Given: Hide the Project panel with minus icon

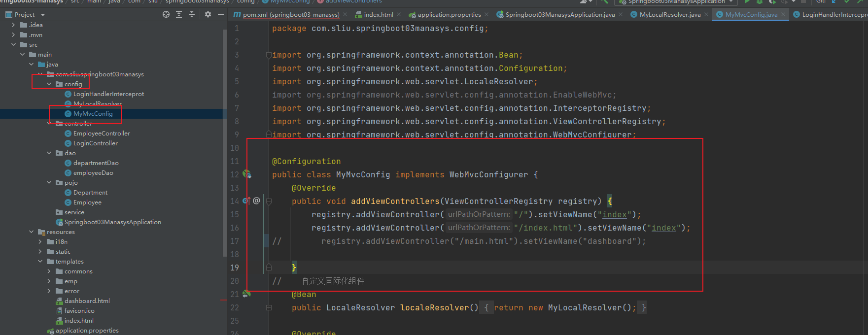Looking at the screenshot, I should 221,15.
